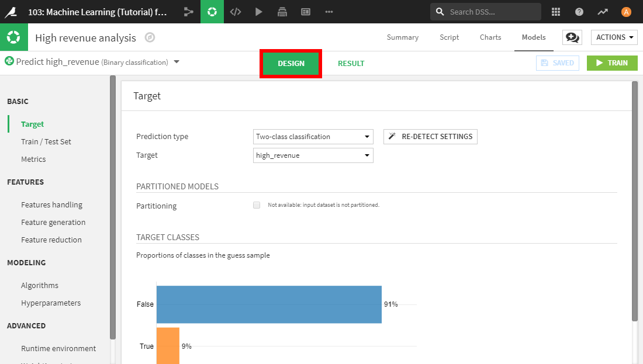Open Train / Test Set settings

(46, 142)
